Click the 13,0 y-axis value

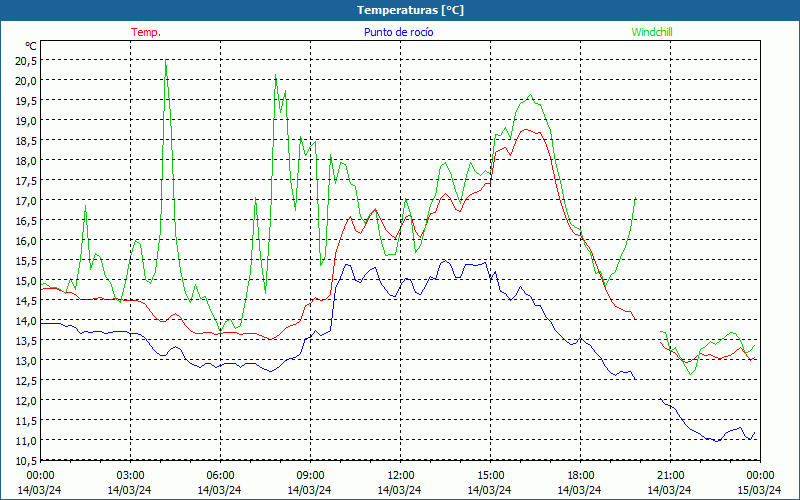[27, 361]
